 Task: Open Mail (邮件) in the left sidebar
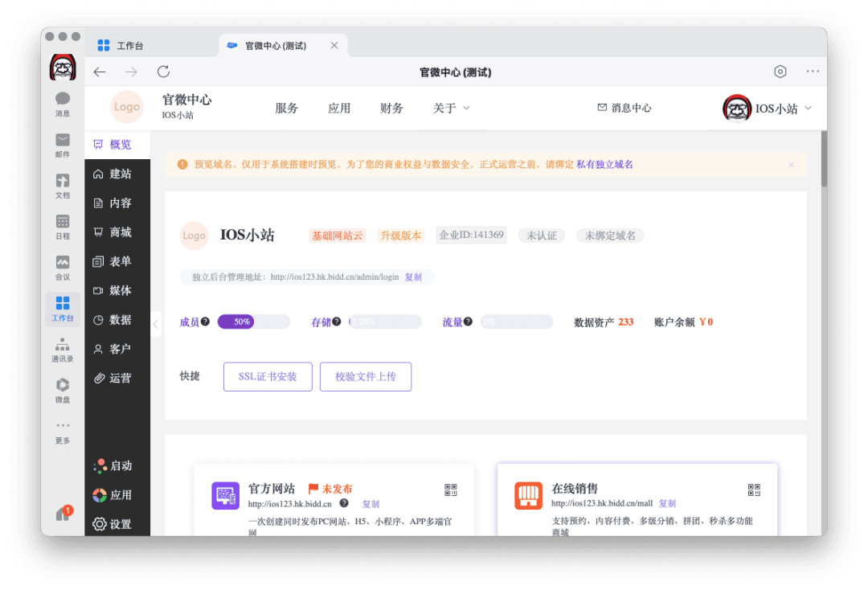63,145
